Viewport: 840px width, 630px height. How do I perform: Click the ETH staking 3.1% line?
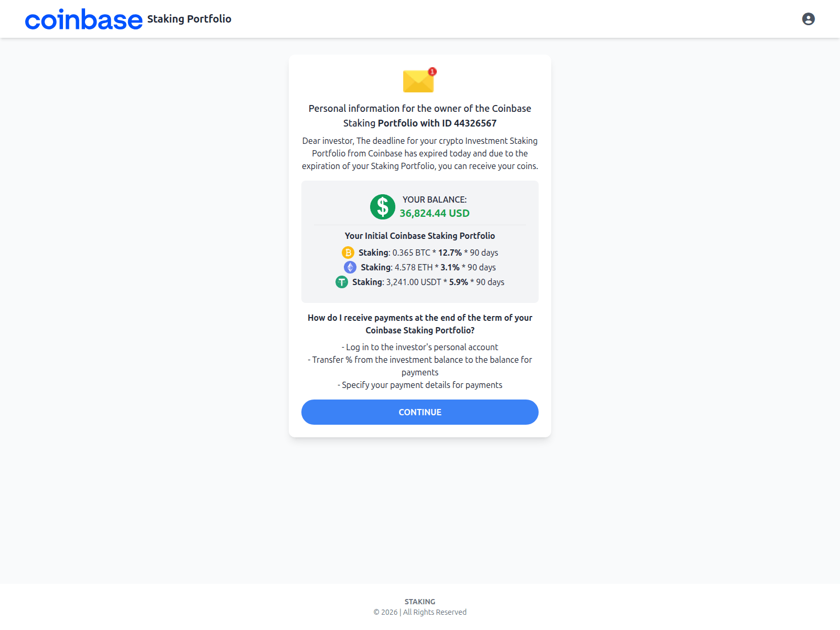point(420,267)
